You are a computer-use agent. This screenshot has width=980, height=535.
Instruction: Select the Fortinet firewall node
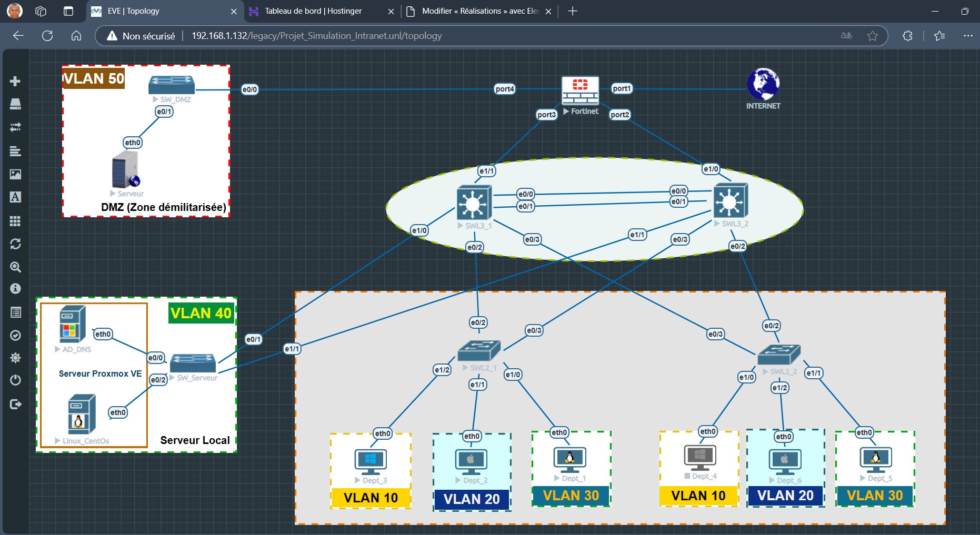coord(580,91)
